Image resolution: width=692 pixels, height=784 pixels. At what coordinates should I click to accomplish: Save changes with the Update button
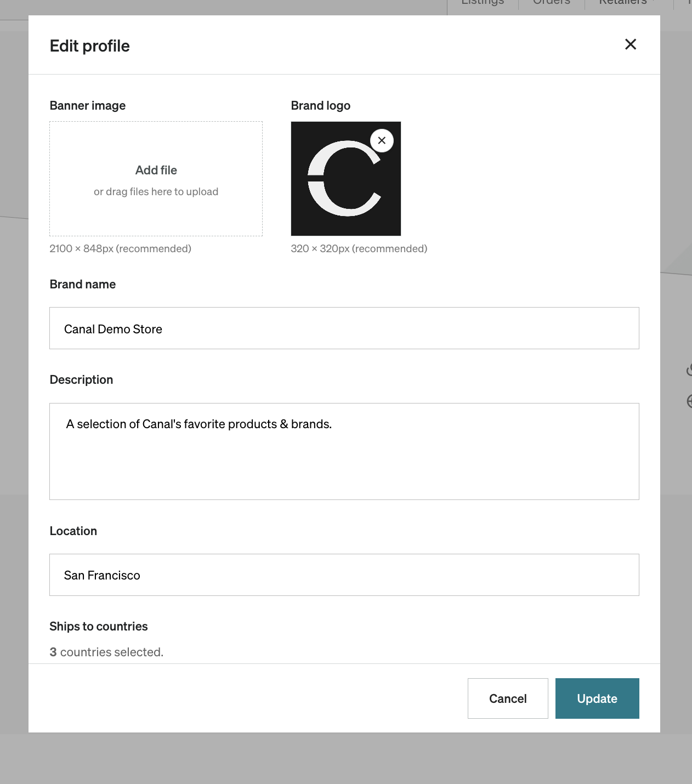[x=597, y=698]
